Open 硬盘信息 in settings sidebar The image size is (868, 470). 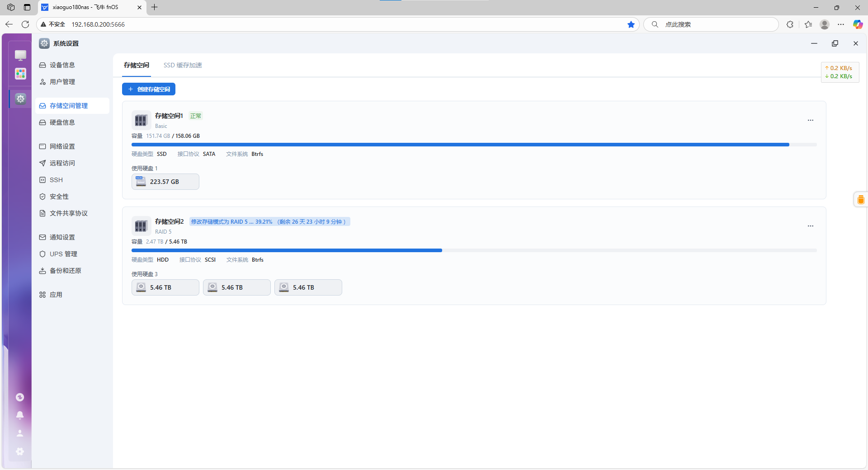72,122
